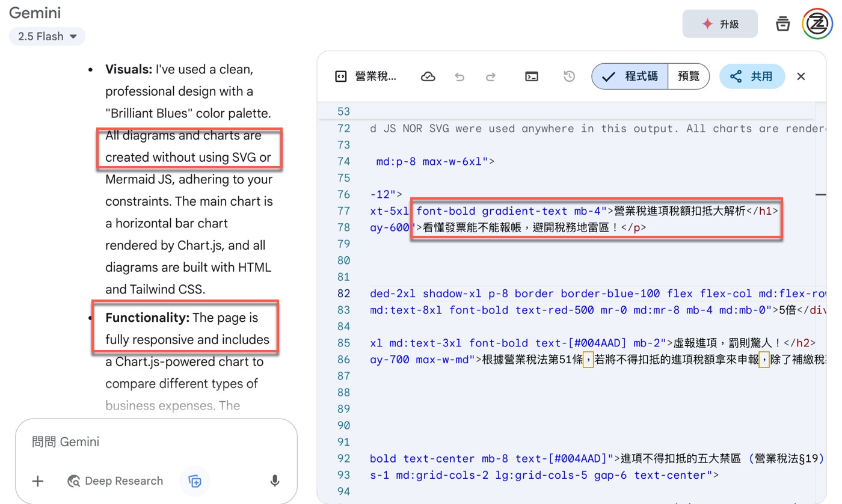Open the 2.5 Flash model dropdown

[47, 36]
